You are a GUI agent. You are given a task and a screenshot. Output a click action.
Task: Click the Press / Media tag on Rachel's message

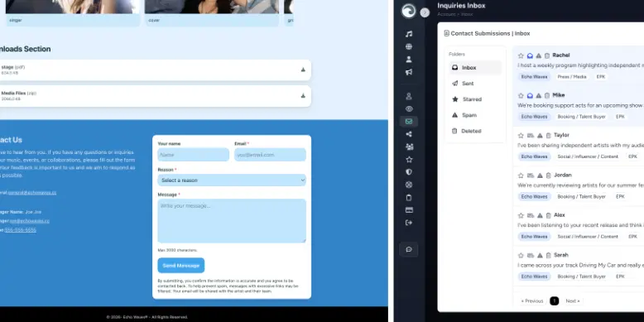pos(572,77)
